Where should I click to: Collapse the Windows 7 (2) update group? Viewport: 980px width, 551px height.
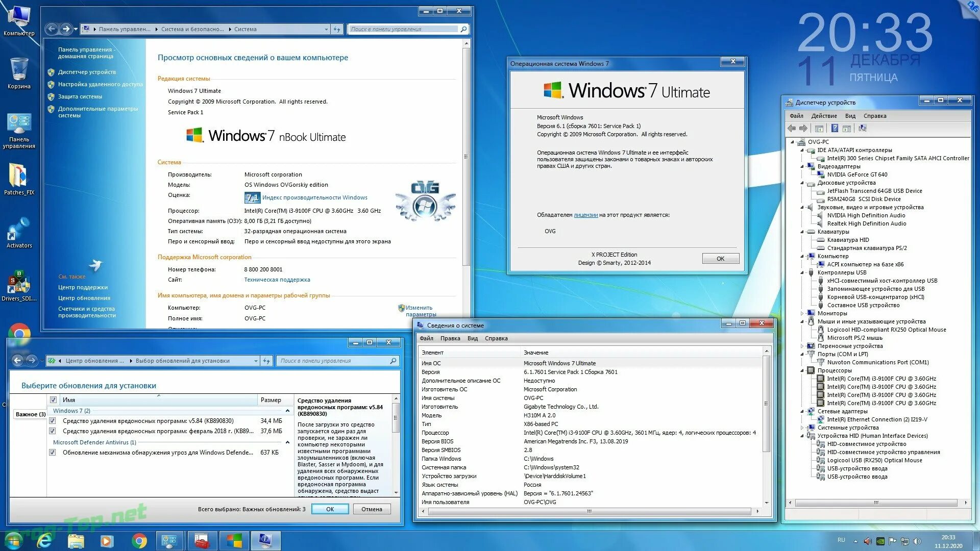pyautogui.click(x=287, y=411)
